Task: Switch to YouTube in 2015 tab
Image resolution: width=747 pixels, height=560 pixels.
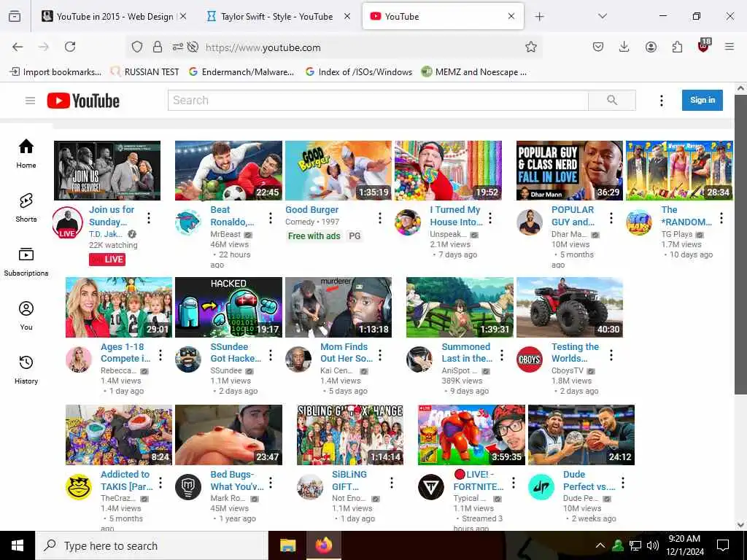Action: tap(115, 16)
